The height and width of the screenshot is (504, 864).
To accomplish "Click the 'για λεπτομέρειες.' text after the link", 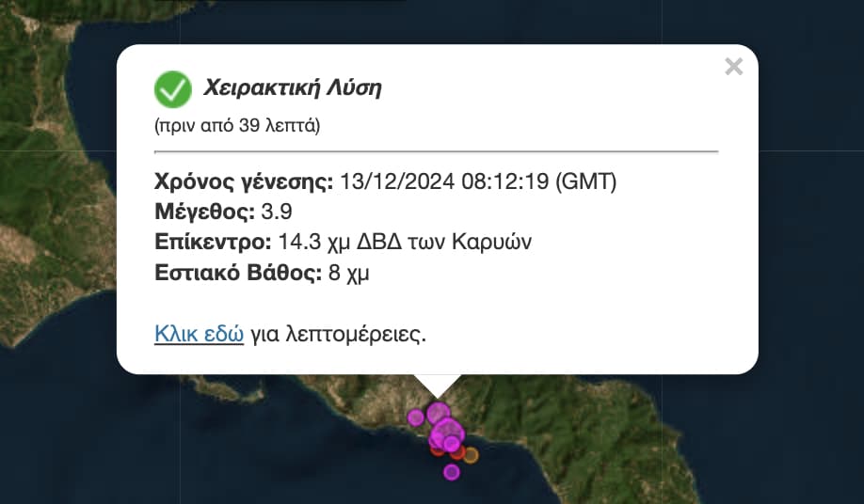I will 338,334.
